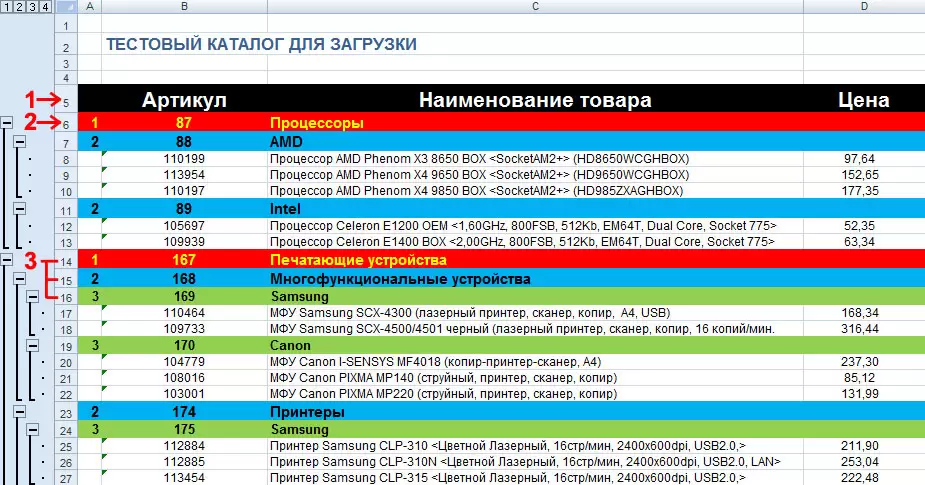The image size is (925, 485).
Task: Click outline level 1 button
Action: tap(7, 8)
